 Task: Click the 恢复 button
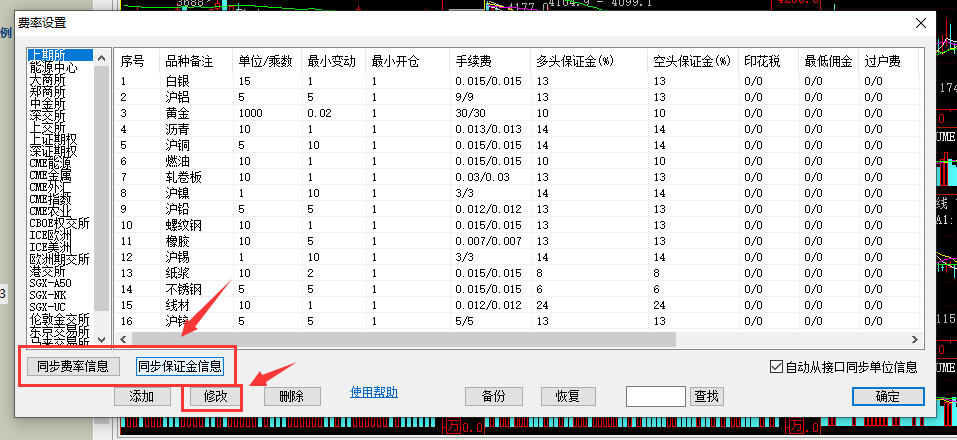click(568, 396)
